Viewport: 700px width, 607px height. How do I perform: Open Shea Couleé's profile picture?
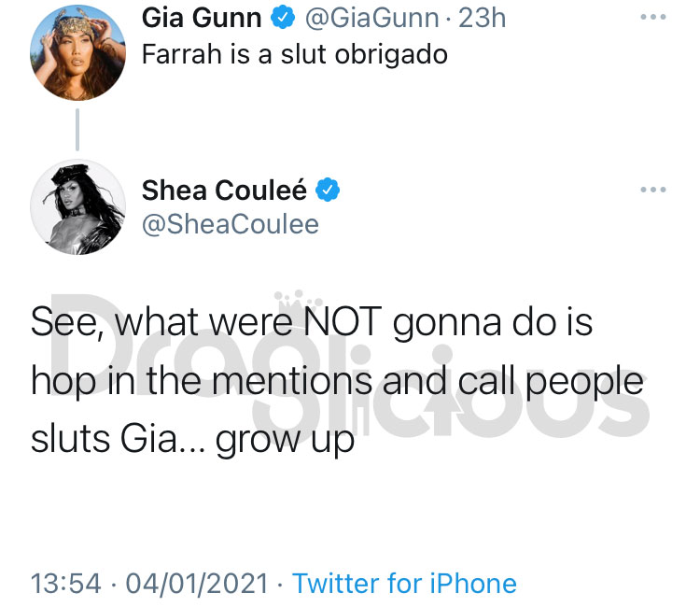[77, 206]
